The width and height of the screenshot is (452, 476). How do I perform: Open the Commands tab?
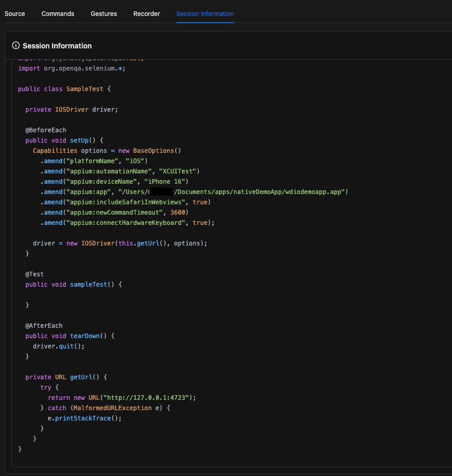tap(58, 14)
